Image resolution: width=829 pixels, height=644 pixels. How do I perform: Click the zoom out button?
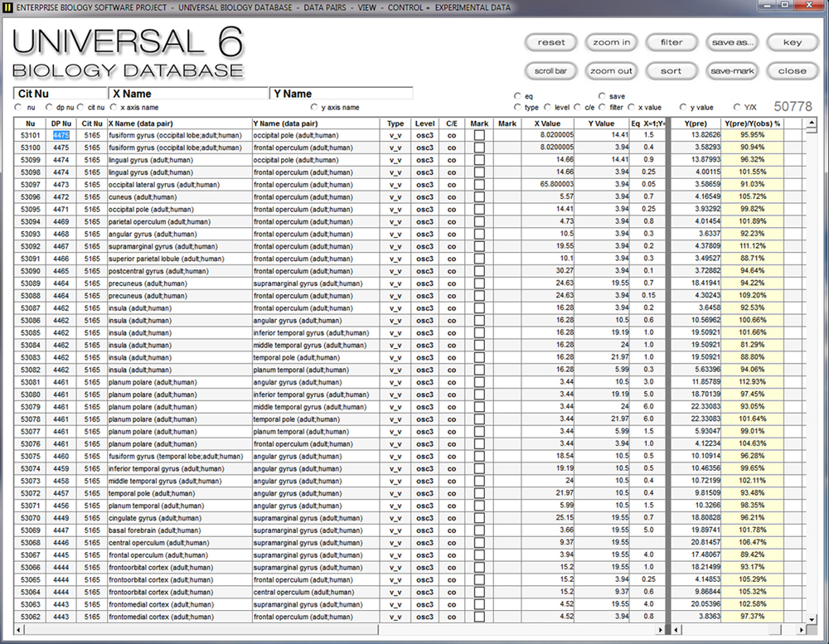coord(611,70)
